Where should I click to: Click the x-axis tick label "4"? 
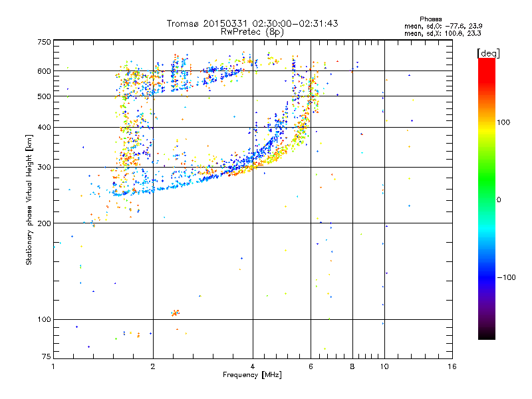pyautogui.click(x=253, y=366)
